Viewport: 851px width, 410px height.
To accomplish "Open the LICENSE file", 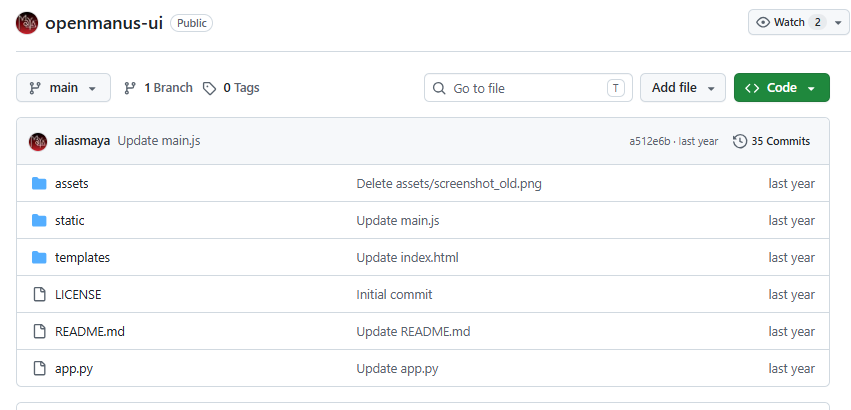I will (x=78, y=294).
